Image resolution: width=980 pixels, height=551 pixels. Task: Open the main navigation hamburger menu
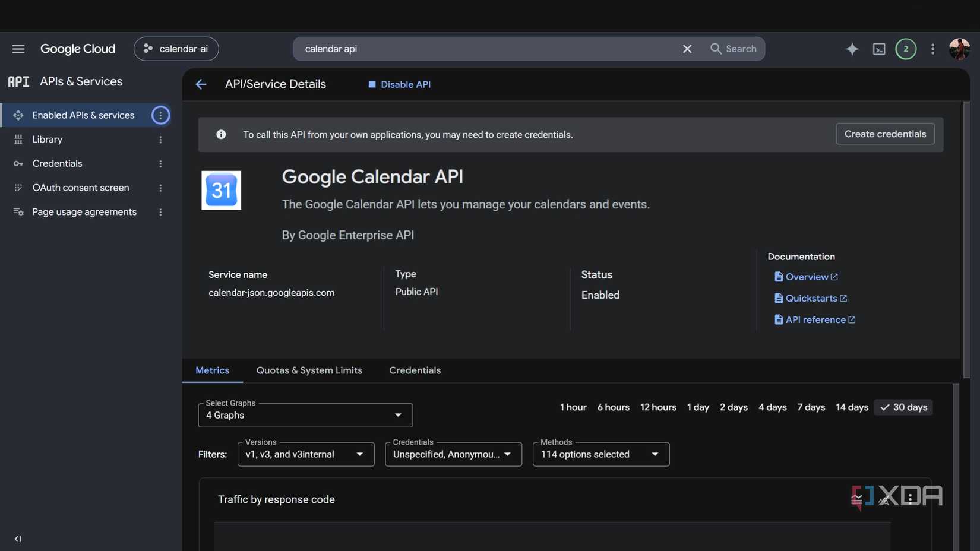18,49
